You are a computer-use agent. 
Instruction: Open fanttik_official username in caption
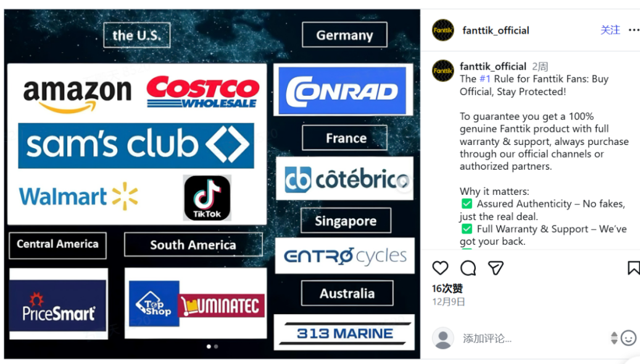pyautogui.click(x=492, y=67)
